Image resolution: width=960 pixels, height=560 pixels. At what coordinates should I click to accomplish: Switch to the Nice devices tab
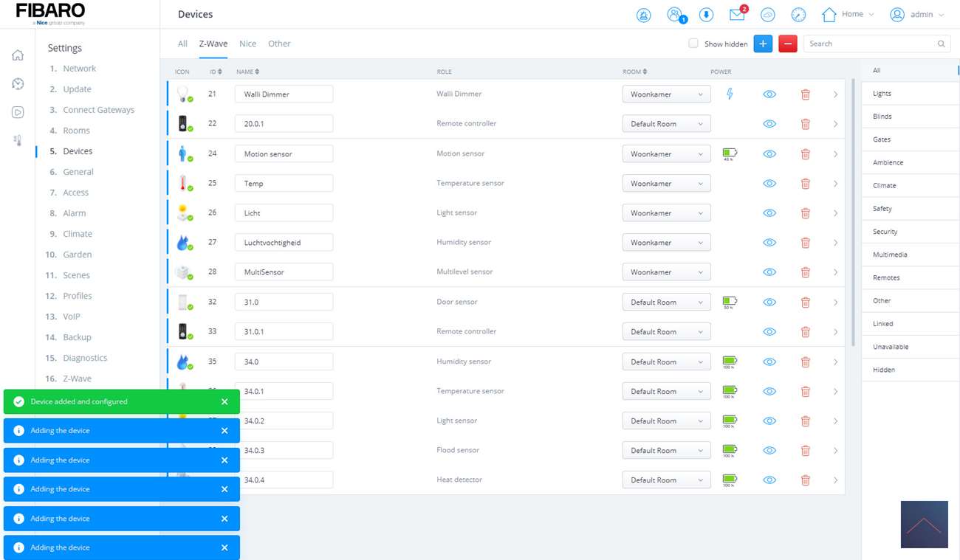[x=247, y=44]
